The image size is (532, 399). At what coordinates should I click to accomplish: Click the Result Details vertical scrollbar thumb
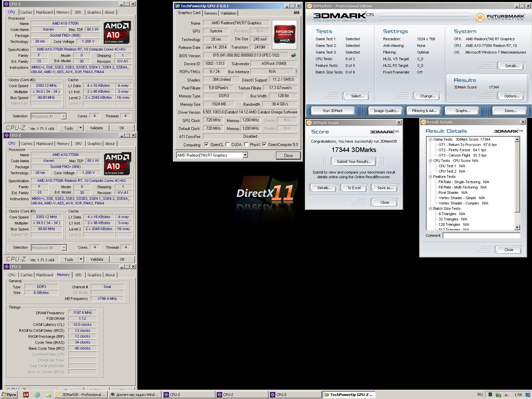517,177
